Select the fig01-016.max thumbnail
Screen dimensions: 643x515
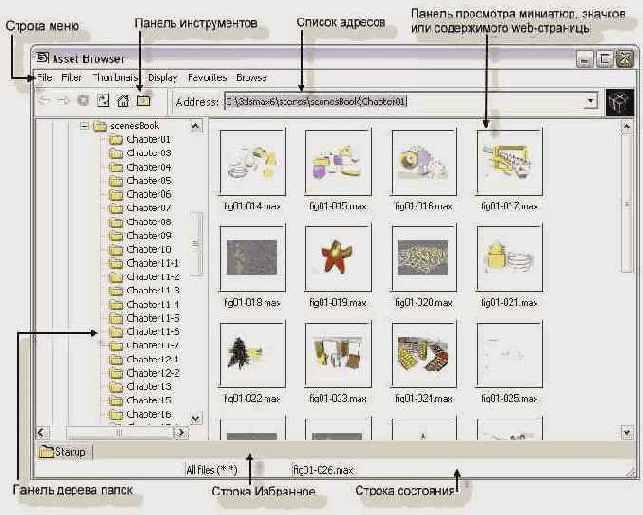(x=424, y=162)
